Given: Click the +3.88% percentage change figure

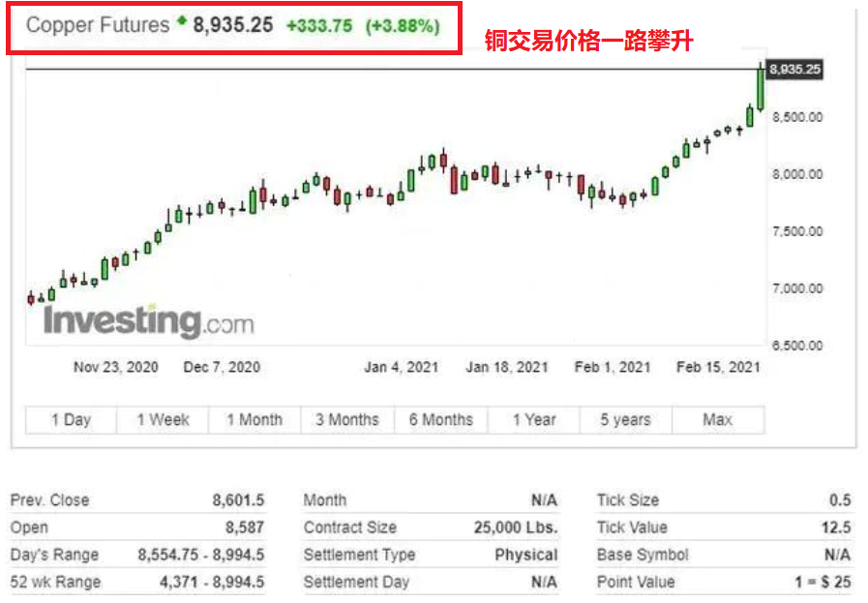Looking at the screenshot, I should pos(403,26).
